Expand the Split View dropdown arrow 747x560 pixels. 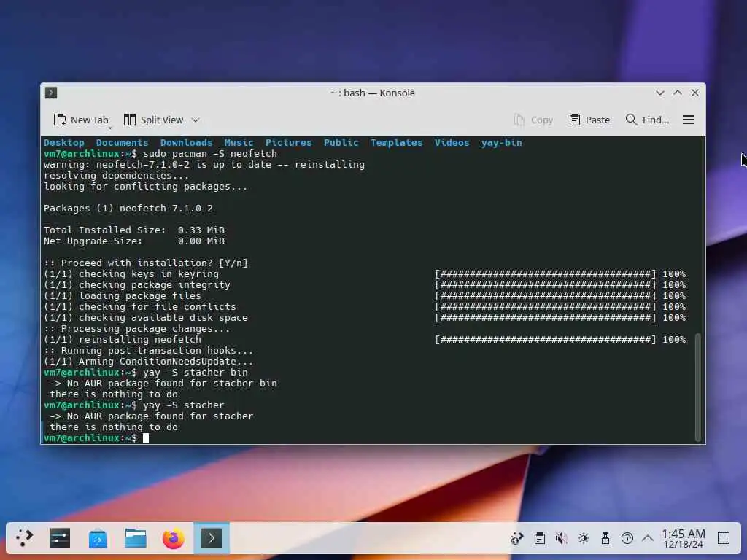pos(196,120)
